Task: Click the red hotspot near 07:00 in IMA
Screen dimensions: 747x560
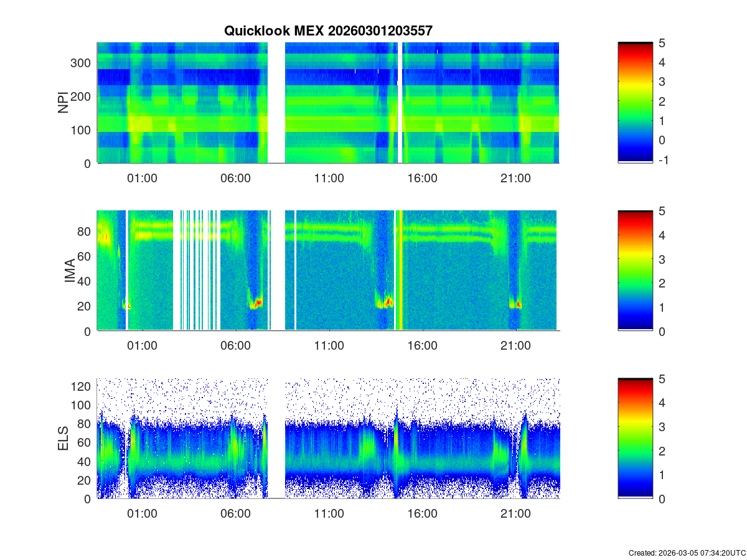Action: point(256,303)
